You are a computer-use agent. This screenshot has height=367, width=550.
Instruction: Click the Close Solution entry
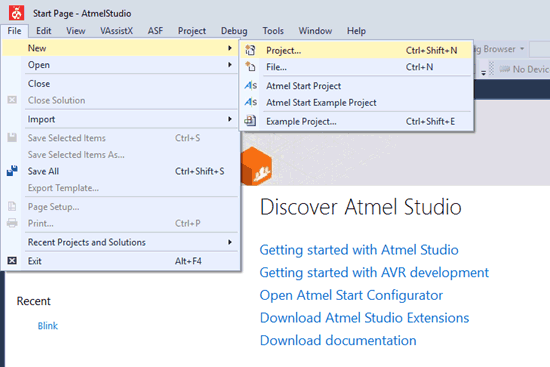point(120,100)
